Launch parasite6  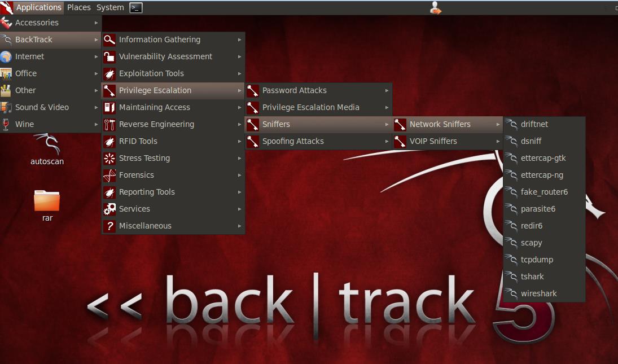point(544,209)
